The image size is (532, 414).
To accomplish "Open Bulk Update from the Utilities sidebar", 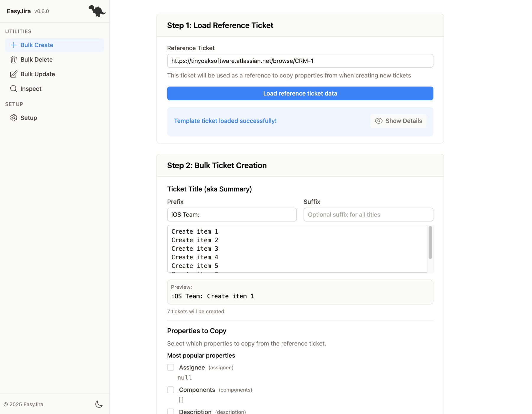I will (x=38, y=74).
